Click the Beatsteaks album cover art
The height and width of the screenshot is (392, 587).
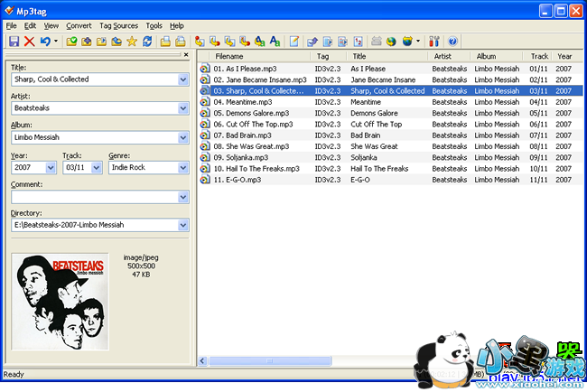click(60, 302)
